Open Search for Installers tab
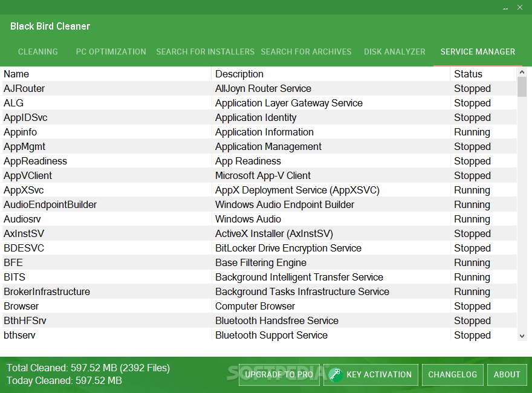This screenshot has height=393, width=532. click(206, 51)
